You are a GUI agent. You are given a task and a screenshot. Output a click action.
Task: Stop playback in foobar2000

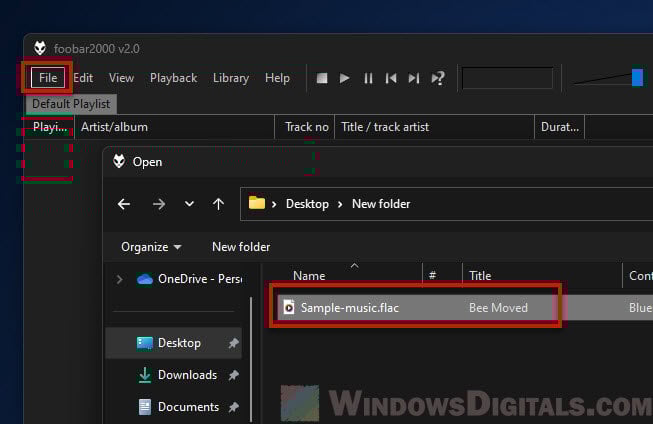click(322, 78)
